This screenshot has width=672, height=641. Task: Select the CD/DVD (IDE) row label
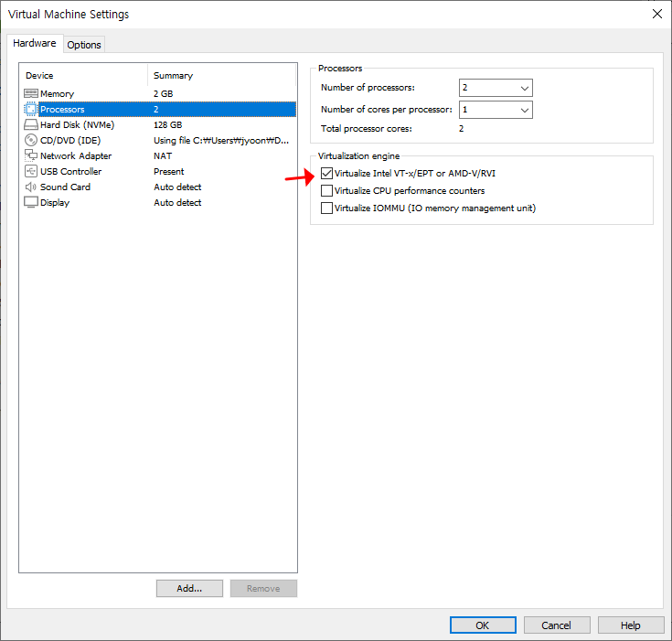pyautogui.click(x=70, y=140)
